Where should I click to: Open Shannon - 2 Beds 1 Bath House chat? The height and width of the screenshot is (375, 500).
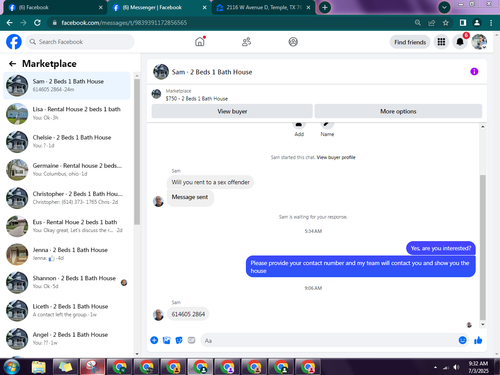(x=67, y=282)
